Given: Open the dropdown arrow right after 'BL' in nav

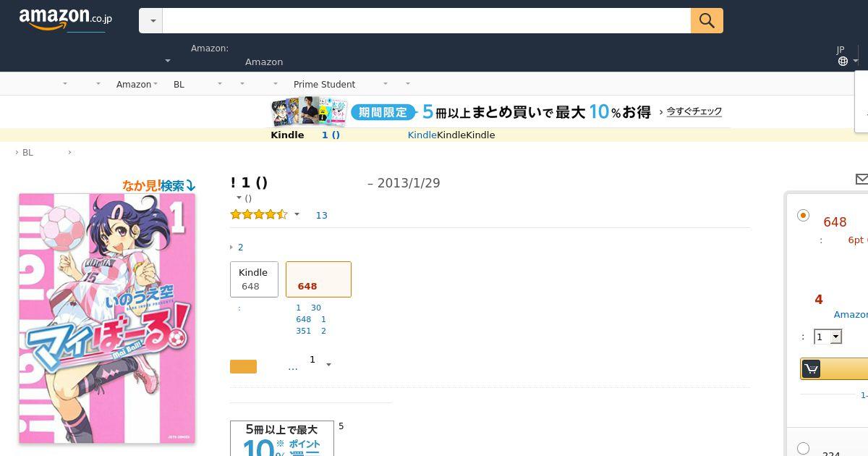Looking at the screenshot, I should click(x=220, y=84).
